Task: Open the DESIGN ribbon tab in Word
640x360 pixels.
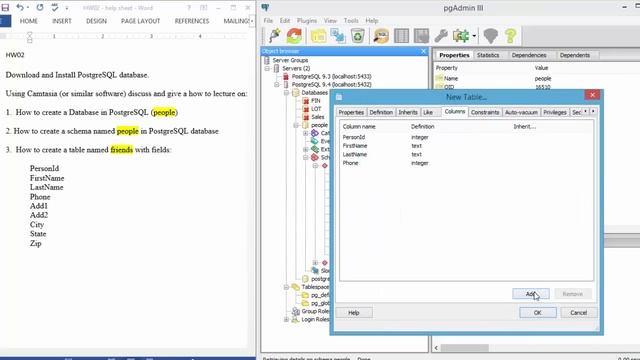Action: [96, 21]
